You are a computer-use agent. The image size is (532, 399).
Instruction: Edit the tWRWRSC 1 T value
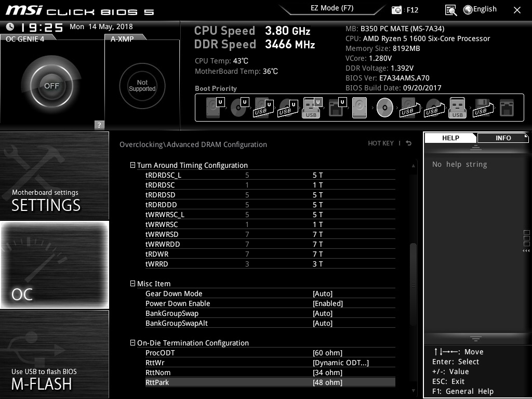(317, 224)
